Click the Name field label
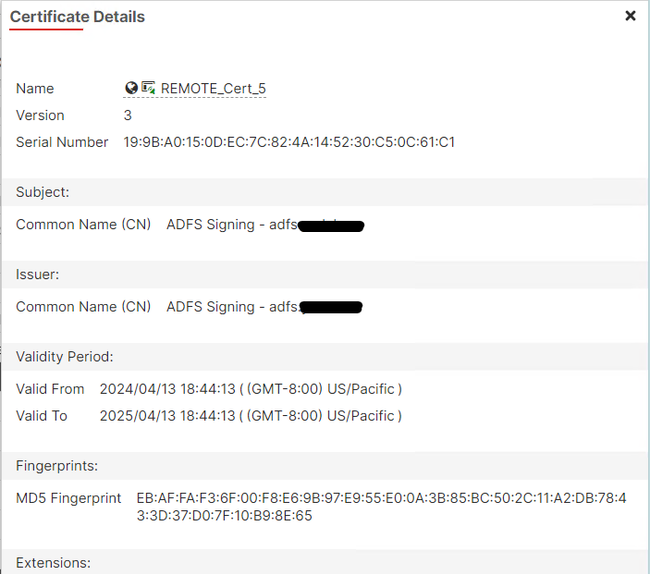Screen dimensions: 650x574 click(35, 88)
